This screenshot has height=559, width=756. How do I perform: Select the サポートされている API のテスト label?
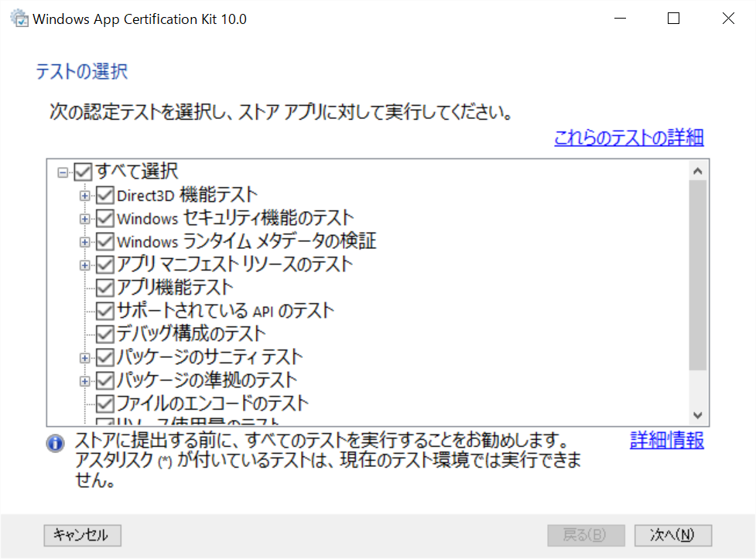pos(225,310)
